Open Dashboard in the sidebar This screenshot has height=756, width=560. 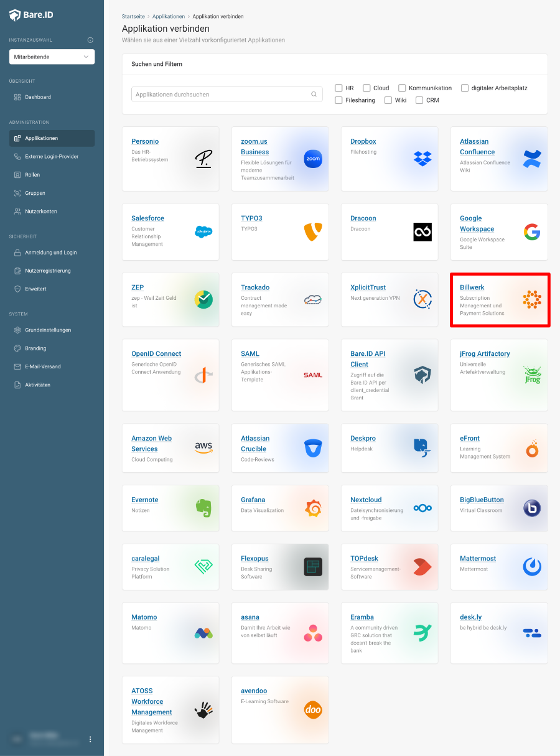coord(52,97)
